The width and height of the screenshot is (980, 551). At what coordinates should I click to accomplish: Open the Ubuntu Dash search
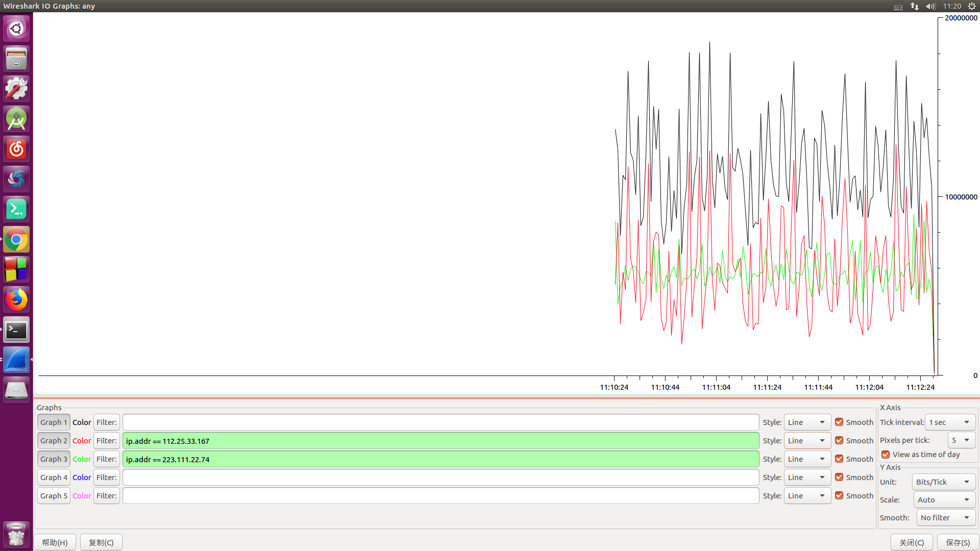coord(16,29)
